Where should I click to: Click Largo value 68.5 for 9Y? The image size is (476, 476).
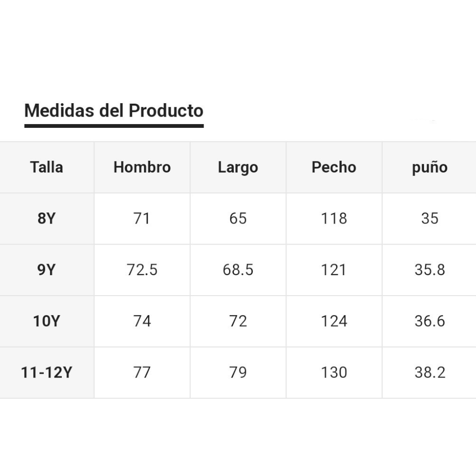238,270
